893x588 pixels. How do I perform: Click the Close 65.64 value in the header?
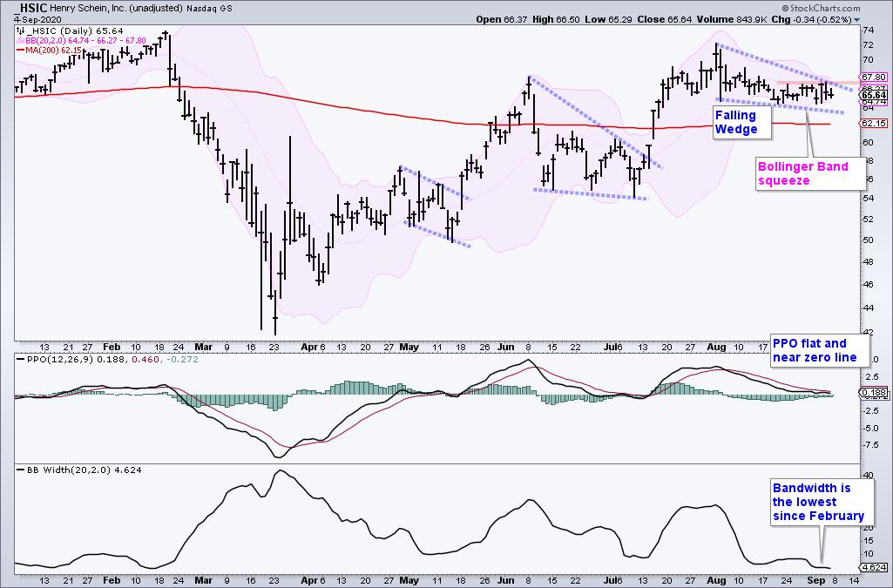(665, 19)
